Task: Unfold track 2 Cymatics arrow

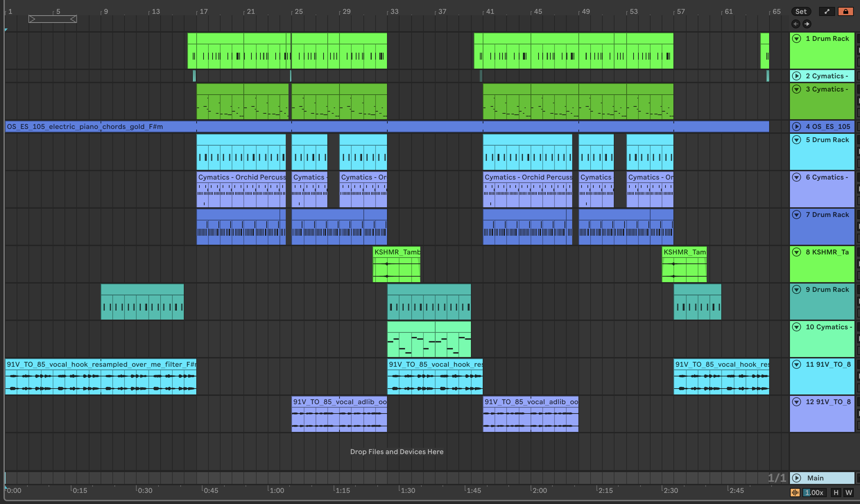Action: pos(797,76)
